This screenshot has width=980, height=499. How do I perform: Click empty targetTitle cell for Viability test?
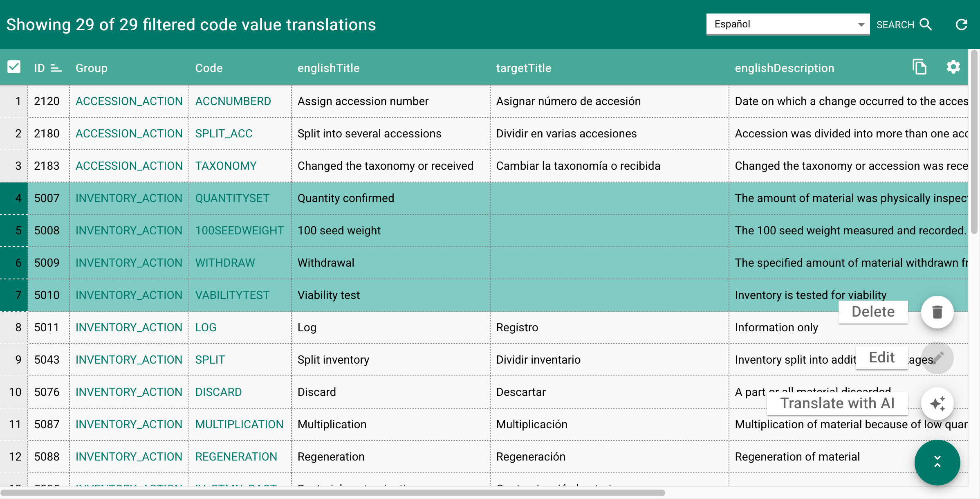610,295
